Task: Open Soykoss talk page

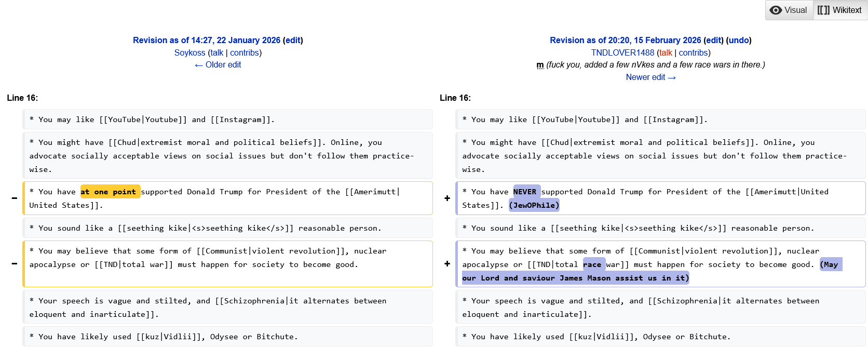Action: pyautogui.click(x=217, y=52)
